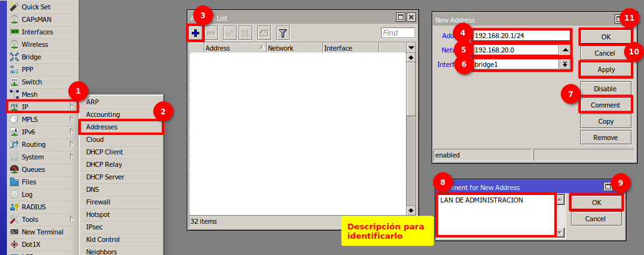Image resolution: width=644 pixels, height=255 pixels.
Task: Click the Address field containing 192.168.20.1/24
Action: (x=521, y=36)
